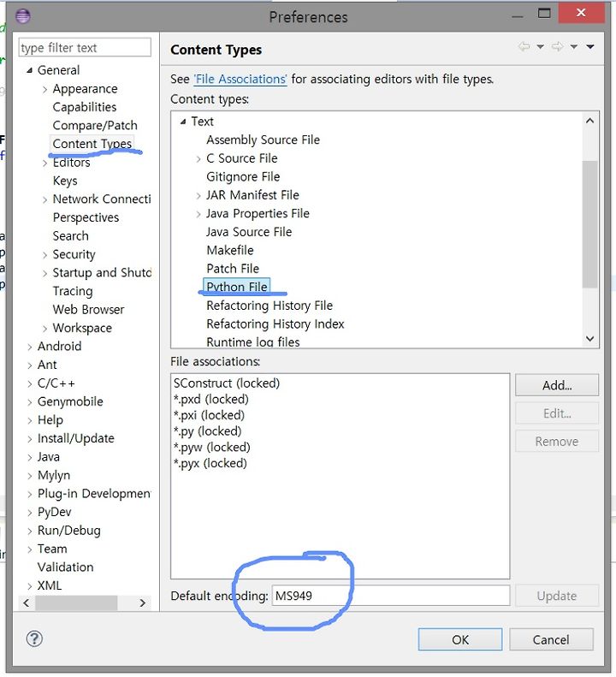Open the back history dropdown arrow
Screen dimensions: 616x677
point(540,46)
